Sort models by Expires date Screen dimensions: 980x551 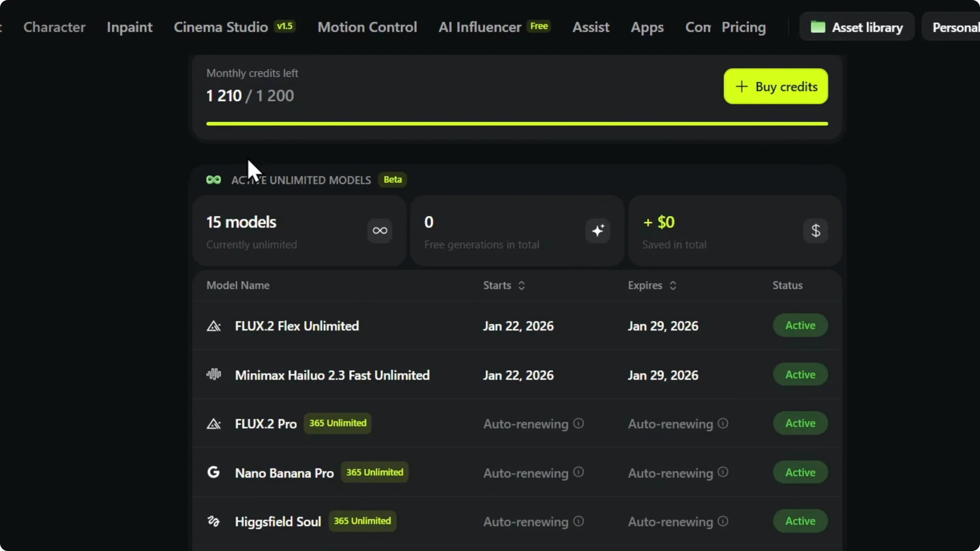673,285
